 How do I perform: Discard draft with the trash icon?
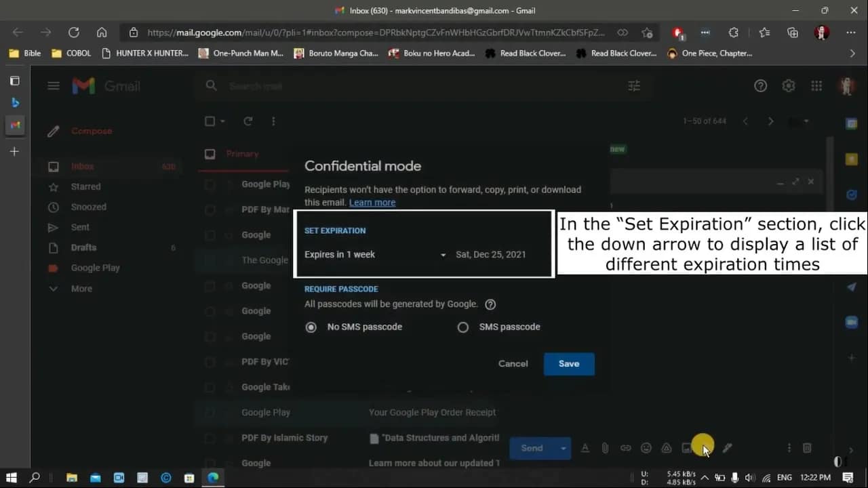pyautogui.click(x=807, y=448)
